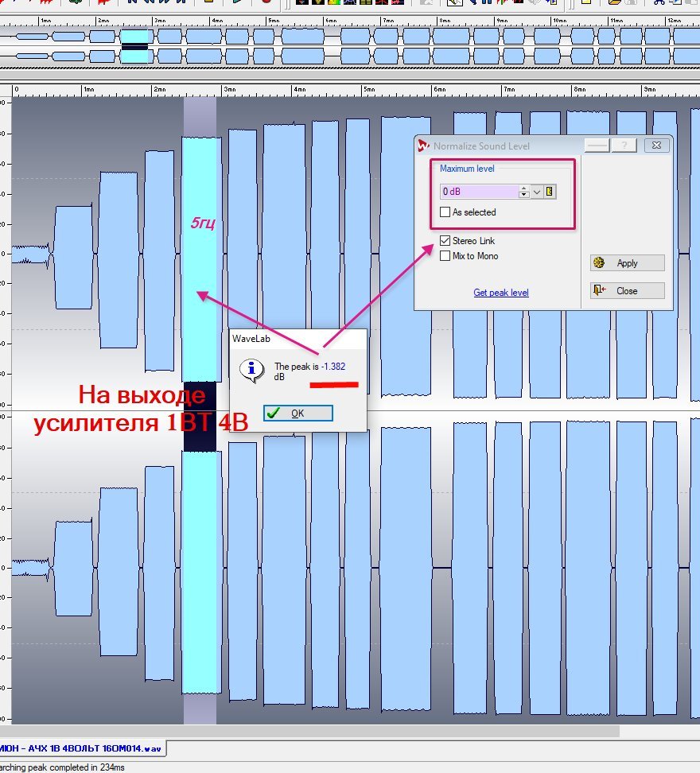Screen dimensions: 700x773
Task: Increase Maximum level with the up spinner arrow
Action: coord(523,188)
